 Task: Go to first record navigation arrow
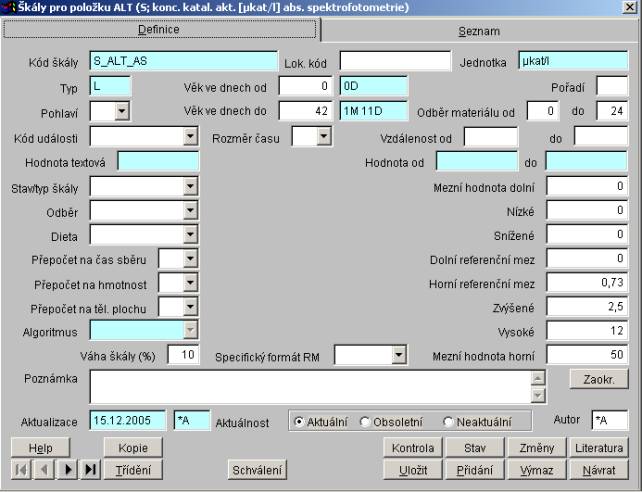(21, 469)
